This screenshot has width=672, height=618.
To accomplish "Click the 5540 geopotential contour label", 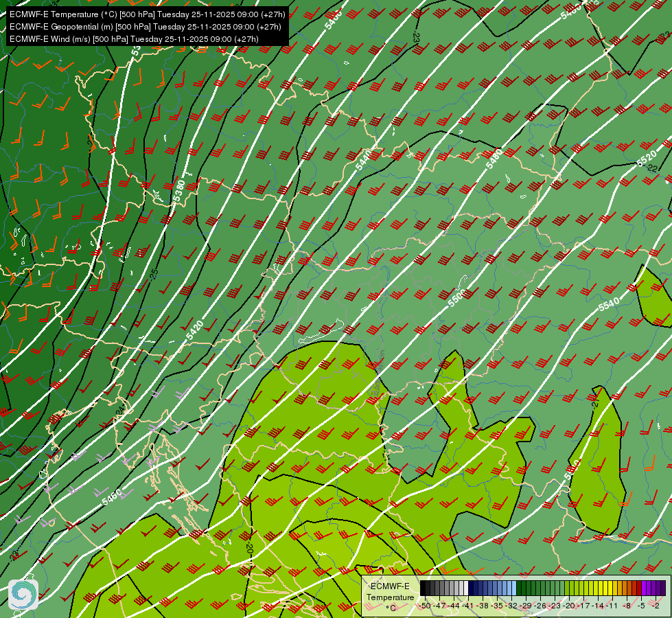I will click(609, 304).
